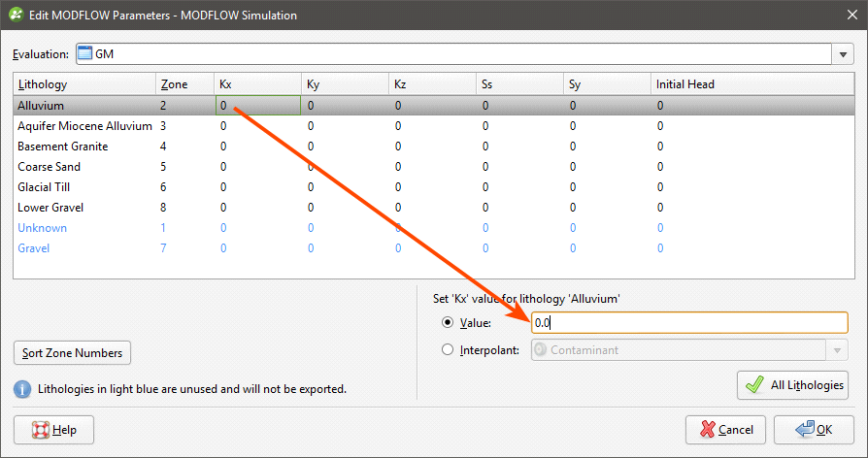The image size is (868, 458).
Task: Click the green checkmark All Lithologies icon
Action: point(754,385)
